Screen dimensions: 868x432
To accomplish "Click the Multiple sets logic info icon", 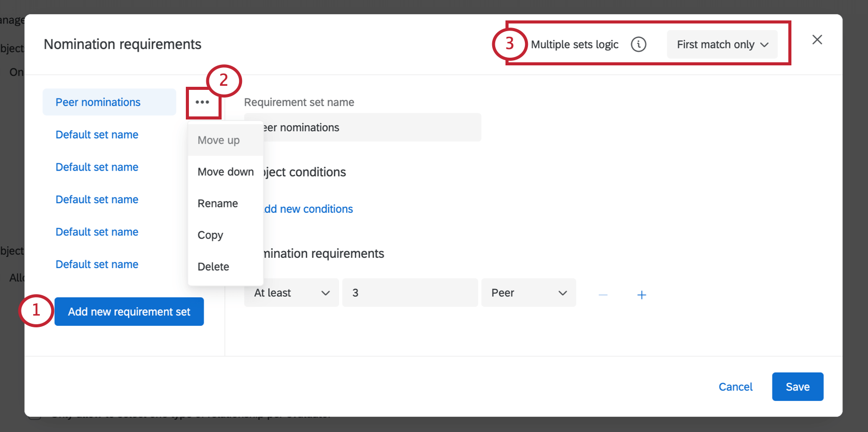I will [x=638, y=44].
